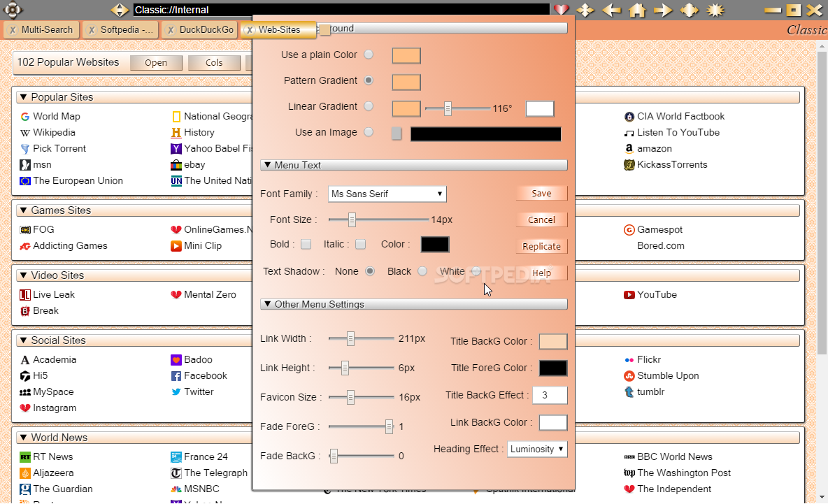The height and width of the screenshot is (504, 828).
Task: Click the CIA World Factbook favicon
Action: click(629, 117)
